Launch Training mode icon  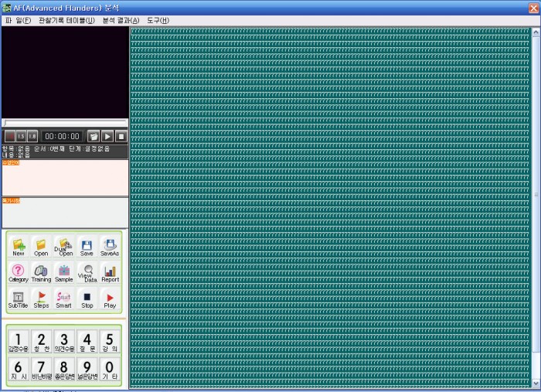[x=41, y=273]
